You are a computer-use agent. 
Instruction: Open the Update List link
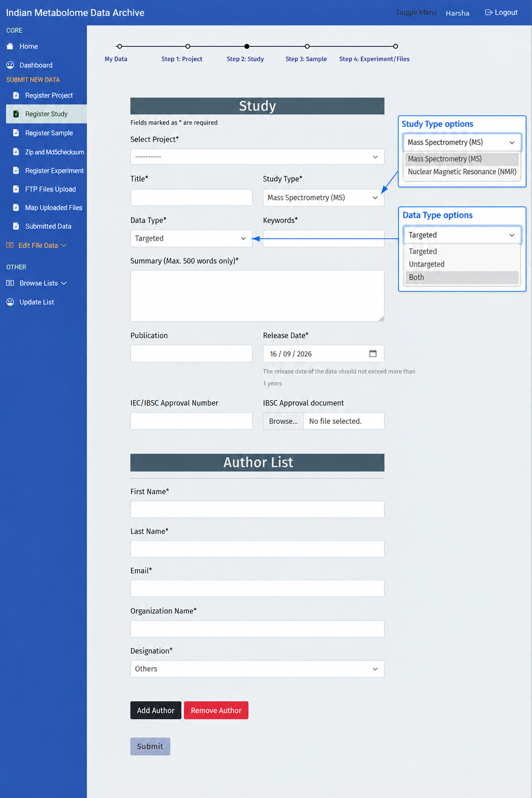pyautogui.click(x=37, y=302)
